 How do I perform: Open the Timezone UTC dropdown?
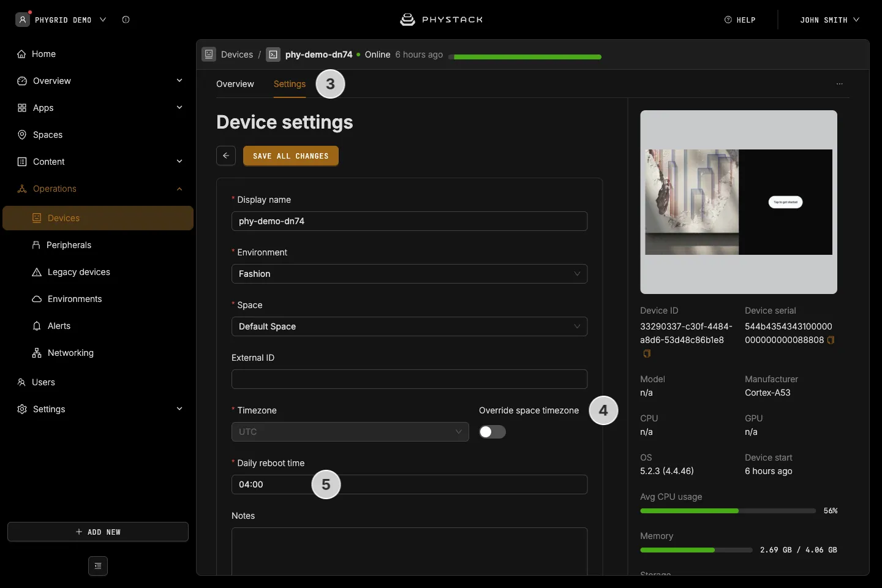pos(350,432)
